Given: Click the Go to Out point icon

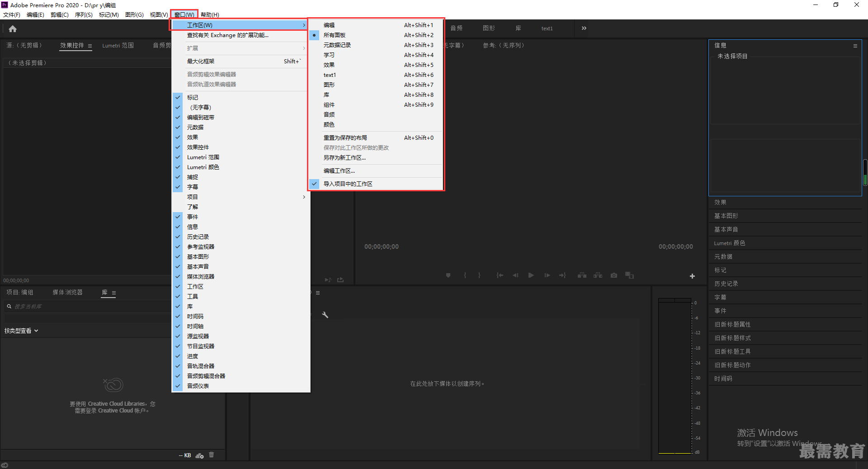Looking at the screenshot, I should click(x=562, y=275).
